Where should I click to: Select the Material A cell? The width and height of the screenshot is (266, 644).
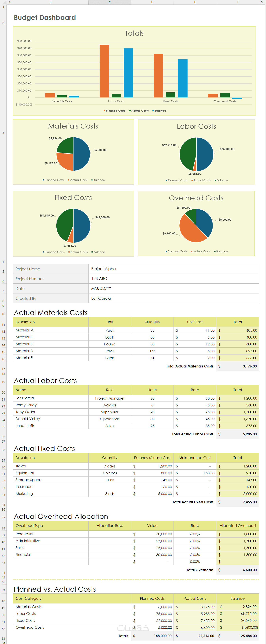coord(51,330)
